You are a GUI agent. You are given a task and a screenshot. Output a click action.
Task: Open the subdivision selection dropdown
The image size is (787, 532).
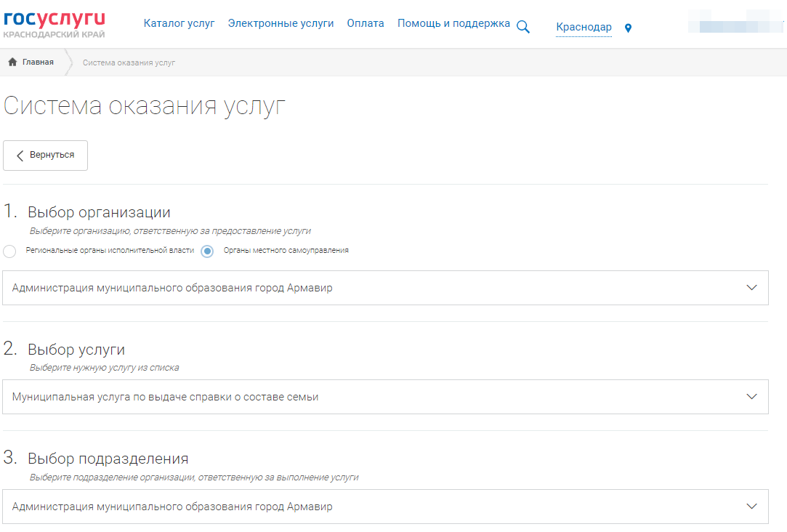[x=385, y=507]
